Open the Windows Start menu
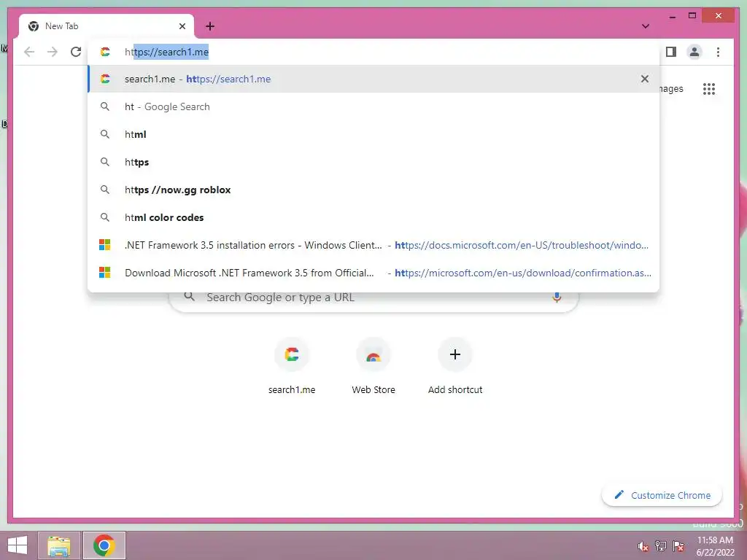747x560 pixels. (18, 545)
